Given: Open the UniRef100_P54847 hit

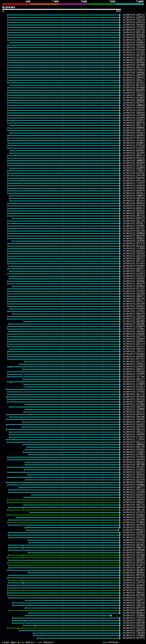Looking at the screenshot, I should point(134,266).
